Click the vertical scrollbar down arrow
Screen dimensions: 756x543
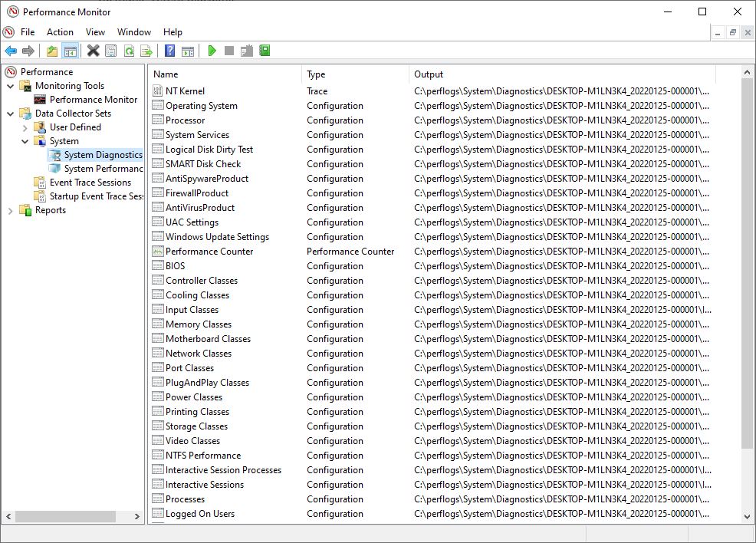pyautogui.click(x=748, y=517)
